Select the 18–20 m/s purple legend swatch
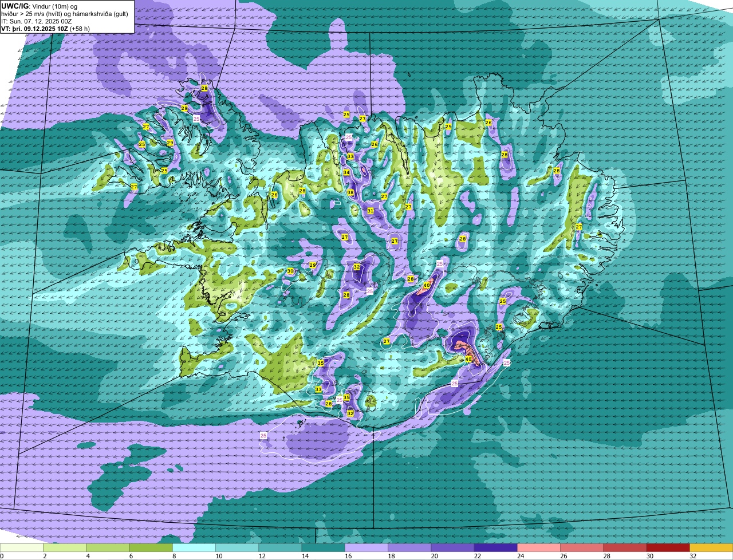The image size is (733, 560). [x=409, y=548]
